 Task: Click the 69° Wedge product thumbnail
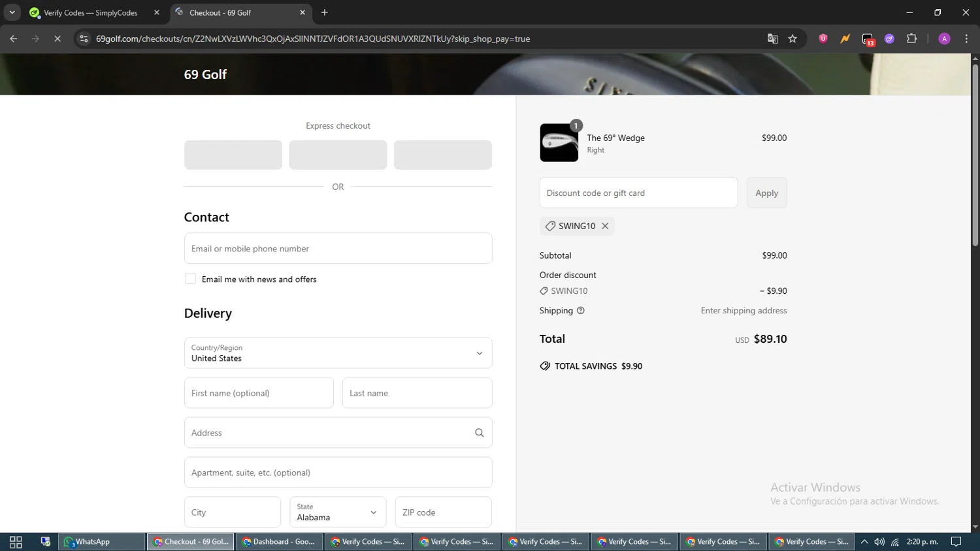(x=559, y=142)
